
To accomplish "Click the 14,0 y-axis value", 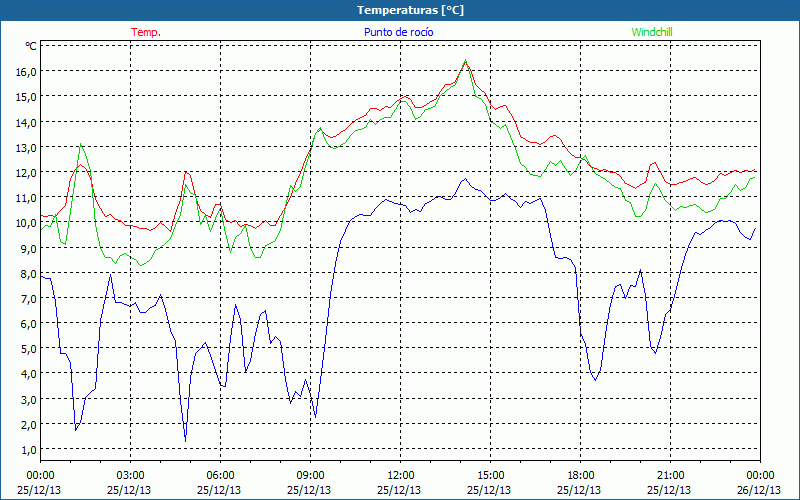I will (27, 122).
